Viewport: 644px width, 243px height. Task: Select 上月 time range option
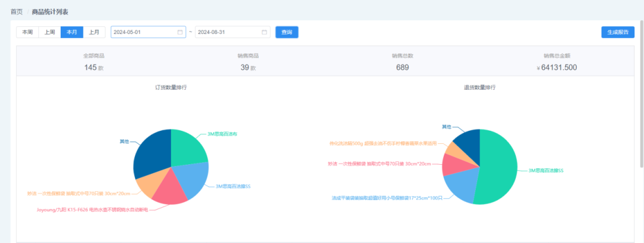pos(94,32)
